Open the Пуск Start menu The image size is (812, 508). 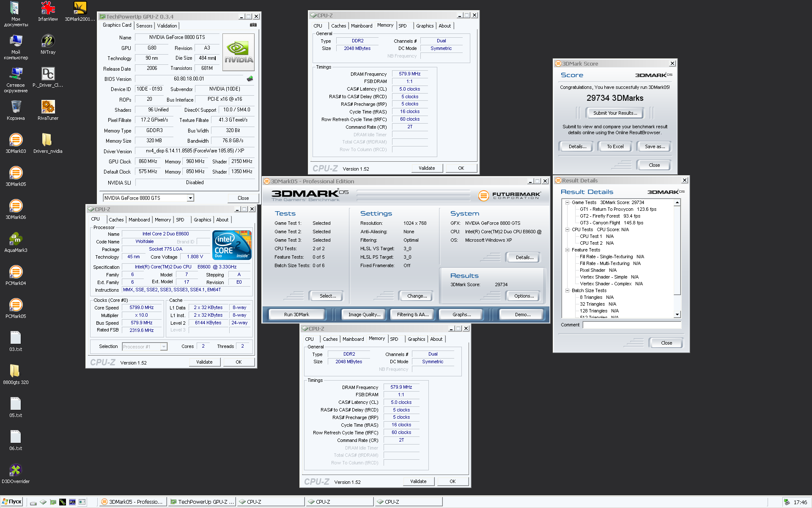click(x=12, y=502)
